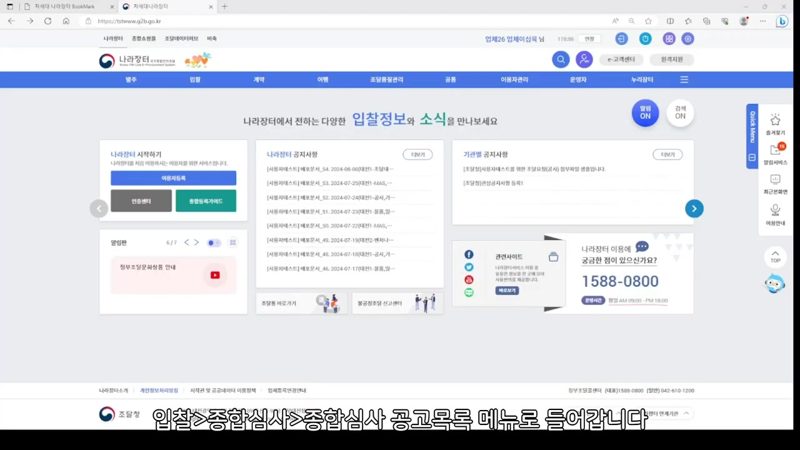800x450 pixels.
Task: Collapse the Quick Menu side tab
Action: click(x=752, y=158)
